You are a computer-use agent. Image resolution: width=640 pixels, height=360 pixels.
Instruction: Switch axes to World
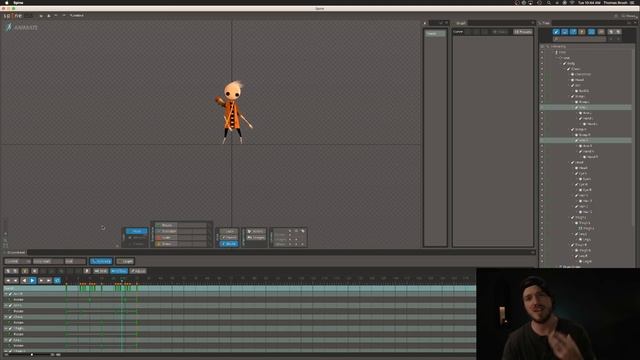point(229,244)
